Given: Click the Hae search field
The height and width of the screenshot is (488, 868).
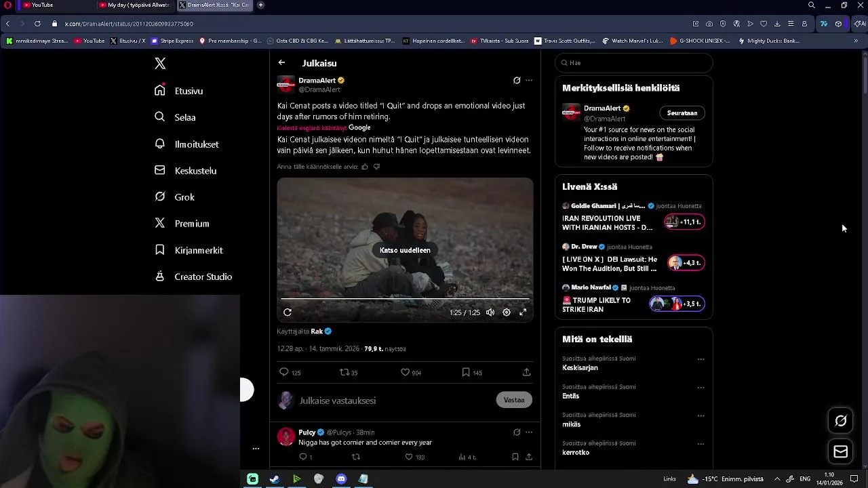Looking at the screenshot, I should pos(633,63).
